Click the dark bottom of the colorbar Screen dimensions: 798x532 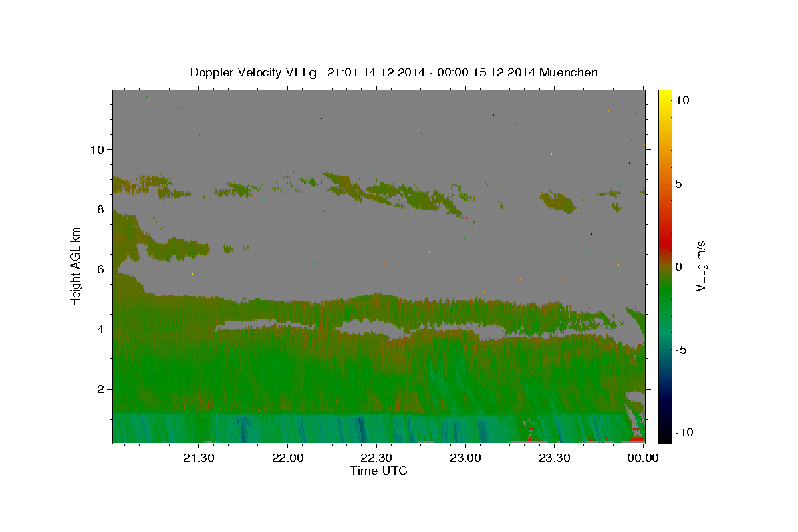pos(665,432)
